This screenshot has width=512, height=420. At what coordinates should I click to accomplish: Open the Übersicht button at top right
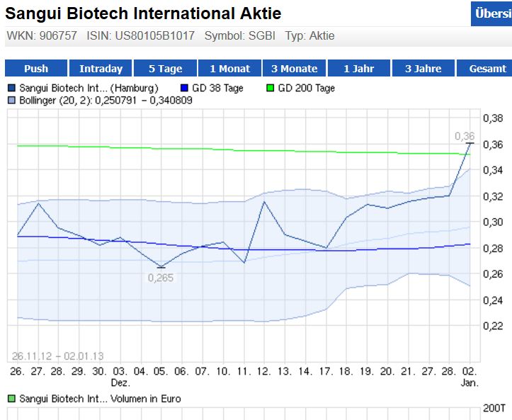491,14
